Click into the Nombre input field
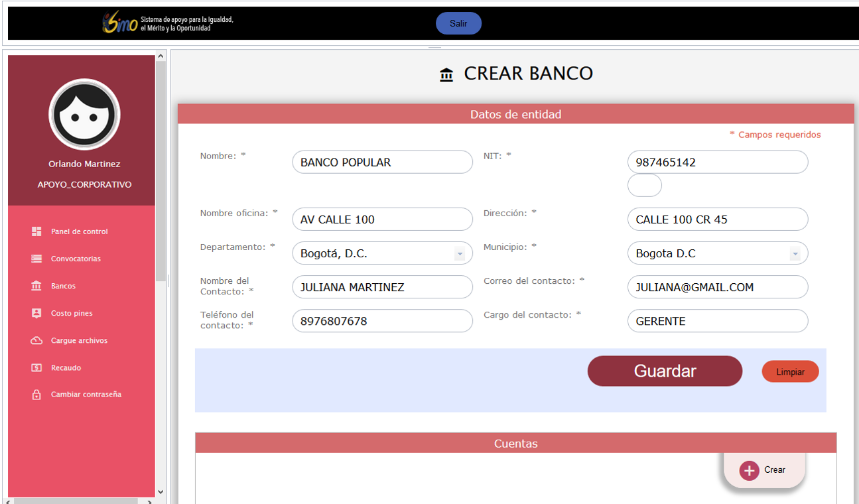Viewport: 859px width, 504px height. click(x=382, y=162)
